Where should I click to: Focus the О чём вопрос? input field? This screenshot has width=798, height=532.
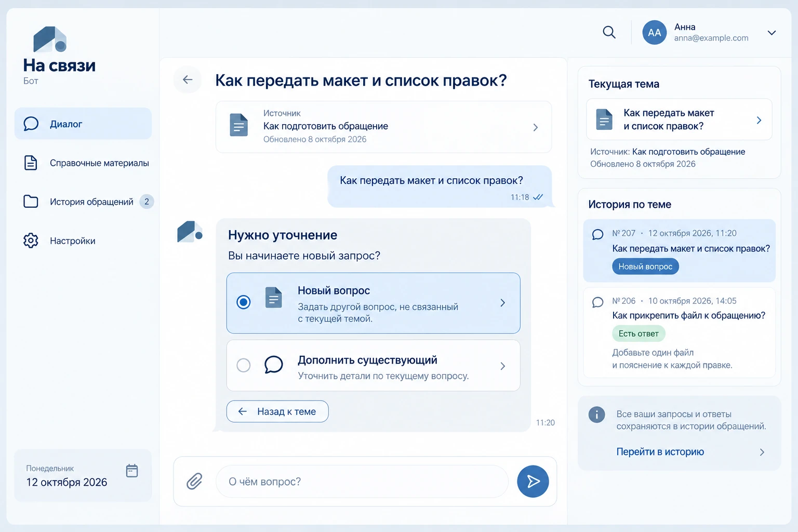tap(362, 482)
